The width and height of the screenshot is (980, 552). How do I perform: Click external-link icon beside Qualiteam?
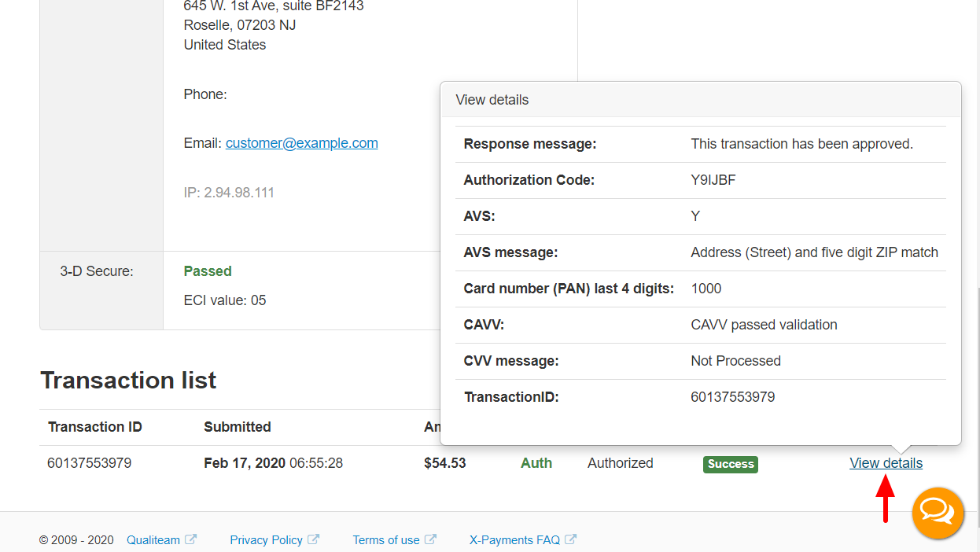pos(190,539)
